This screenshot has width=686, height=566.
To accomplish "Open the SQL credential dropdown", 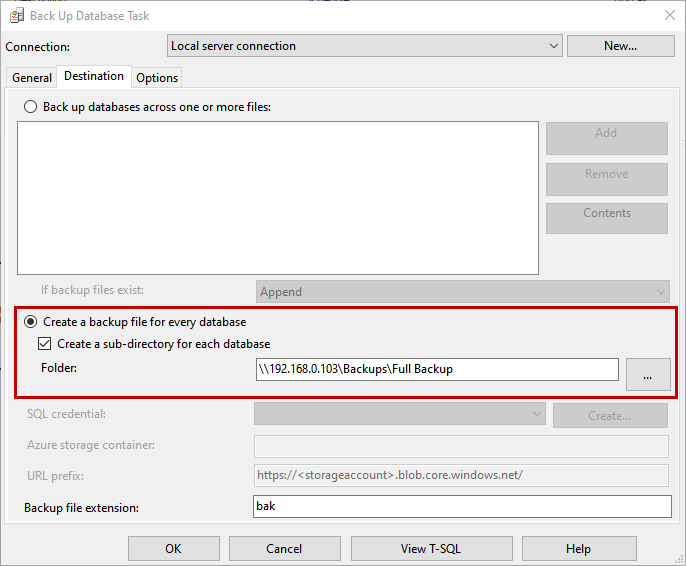I will pyautogui.click(x=399, y=414).
